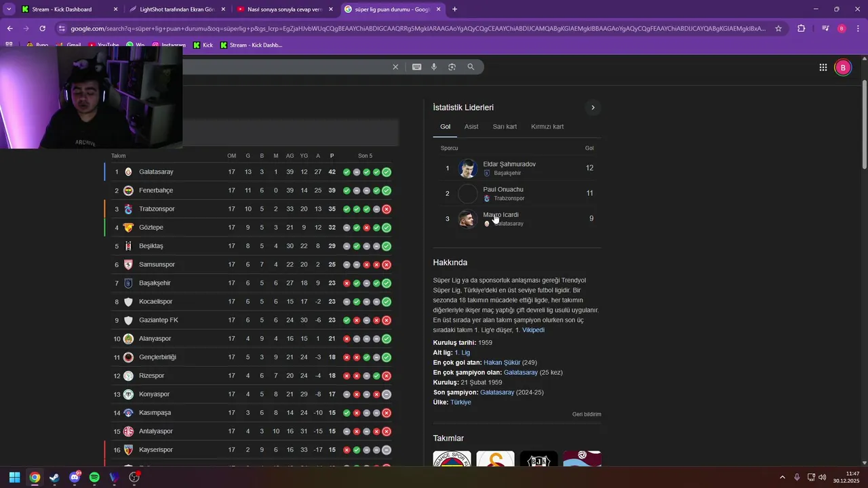Close the LightShot tab
The image size is (868, 488).
[223, 9]
